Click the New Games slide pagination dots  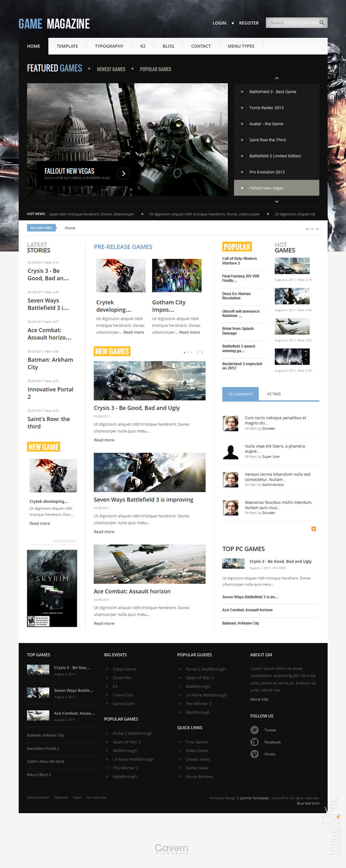[x=188, y=353]
